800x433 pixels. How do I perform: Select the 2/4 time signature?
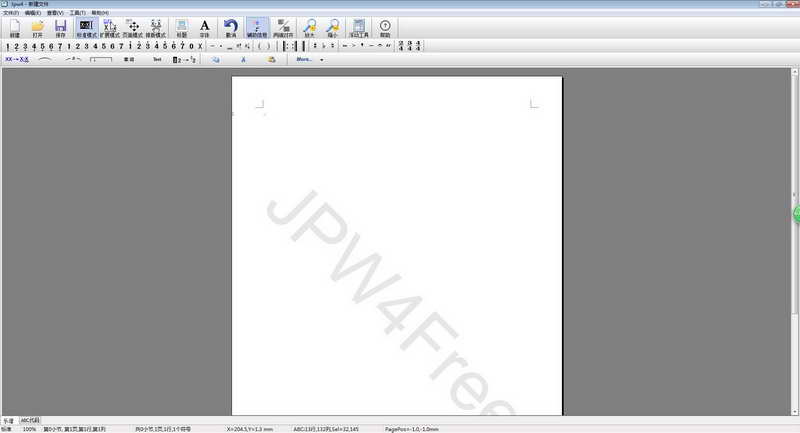click(x=401, y=46)
